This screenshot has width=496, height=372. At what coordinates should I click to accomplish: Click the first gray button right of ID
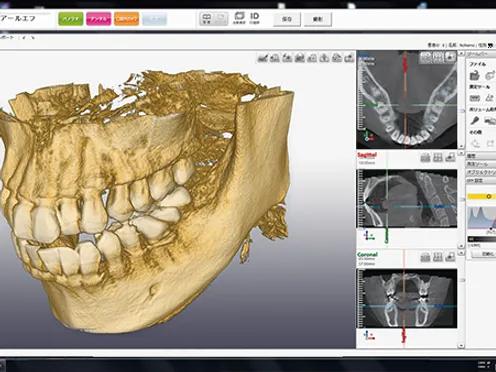coord(287,19)
